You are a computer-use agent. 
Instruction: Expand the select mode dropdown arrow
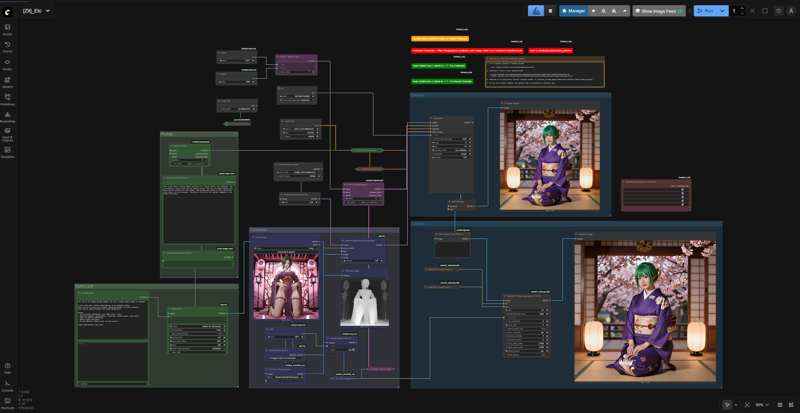[735, 405]
